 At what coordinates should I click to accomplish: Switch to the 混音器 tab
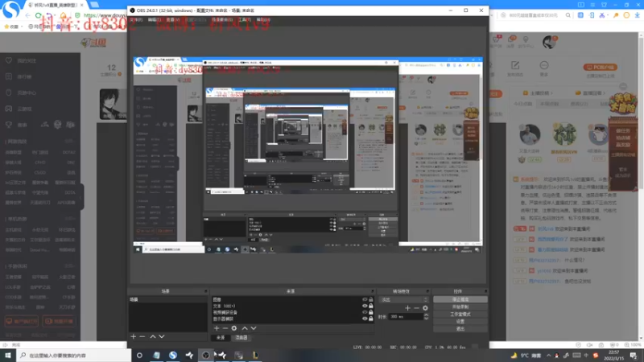tap(241, 337)
